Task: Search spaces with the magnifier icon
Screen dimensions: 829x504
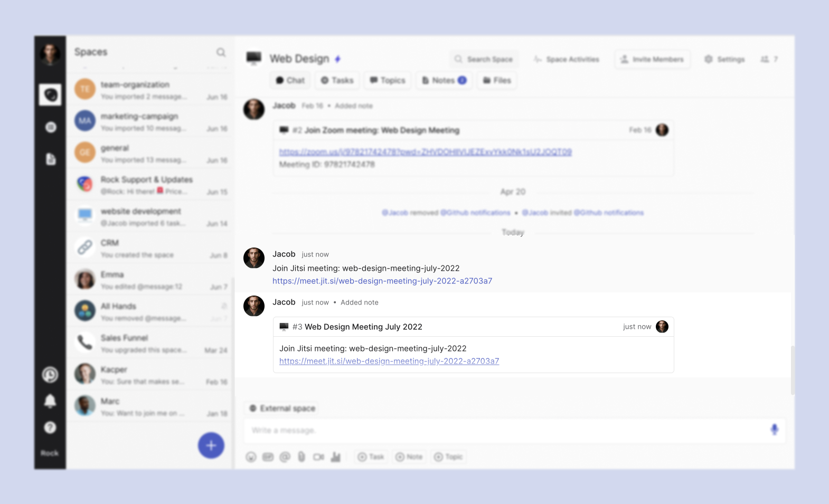Action: tap(221, 52)
